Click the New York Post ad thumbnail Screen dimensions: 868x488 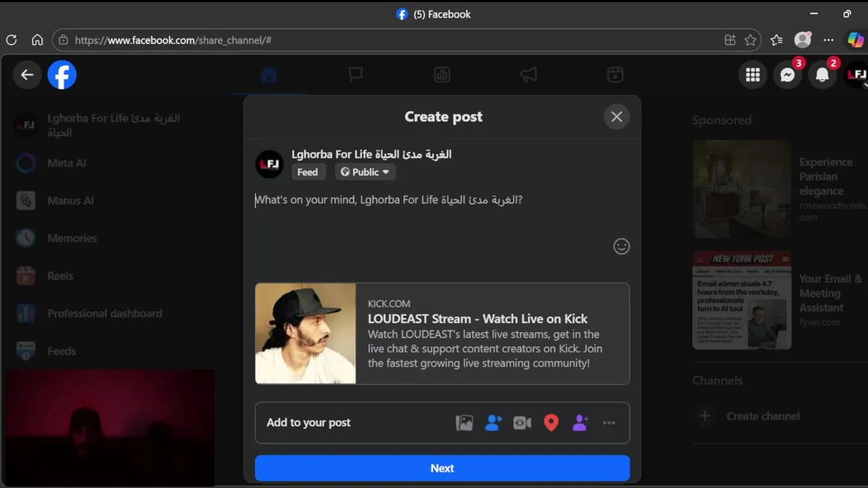[x=742, y=300]
